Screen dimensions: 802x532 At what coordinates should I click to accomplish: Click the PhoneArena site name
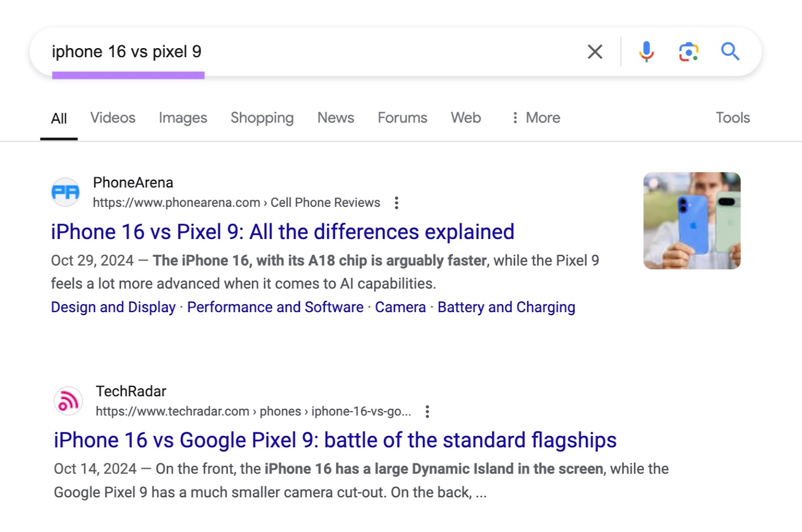(x=133, y=183)
